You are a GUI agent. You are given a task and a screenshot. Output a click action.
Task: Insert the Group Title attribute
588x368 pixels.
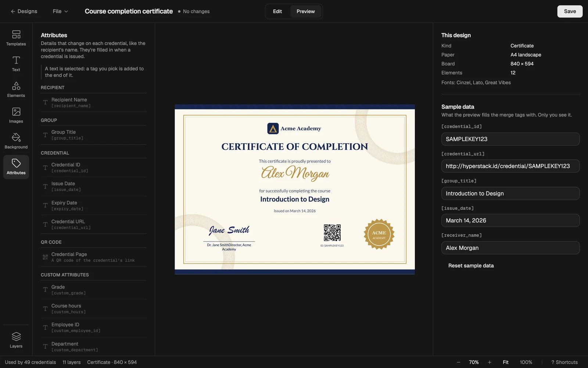(94, 135)
